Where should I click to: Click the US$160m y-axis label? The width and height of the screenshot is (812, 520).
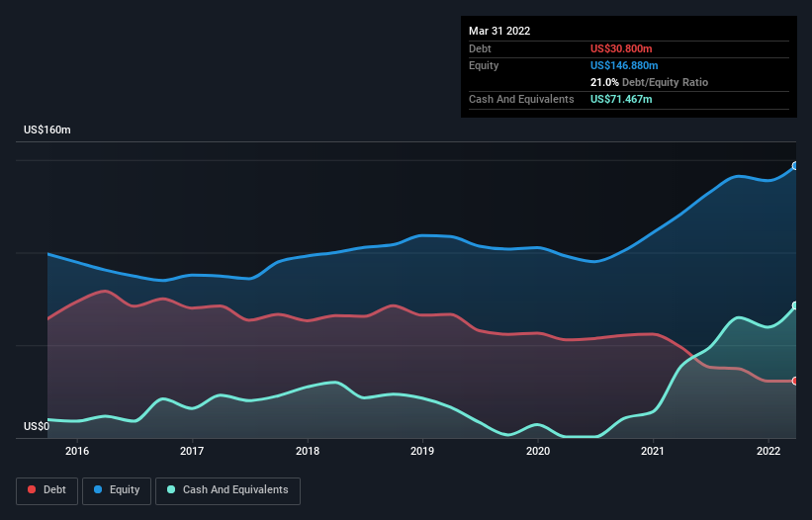click(47, 130)
